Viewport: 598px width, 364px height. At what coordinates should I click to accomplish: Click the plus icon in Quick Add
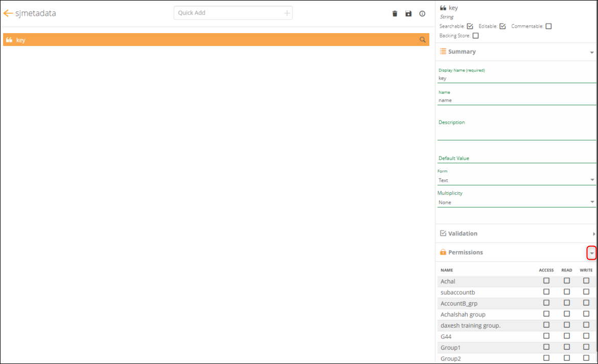pyautogui.click(x=287, y=13)
